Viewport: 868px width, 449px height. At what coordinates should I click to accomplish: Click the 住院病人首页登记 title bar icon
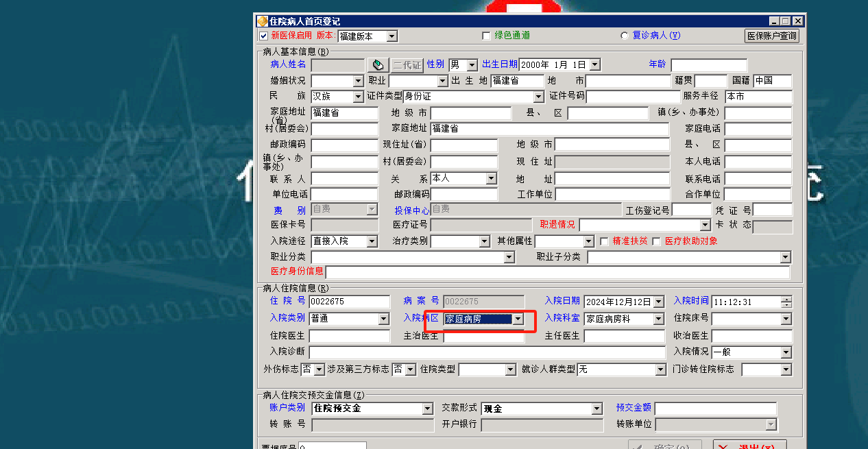(x=262, y=21)
